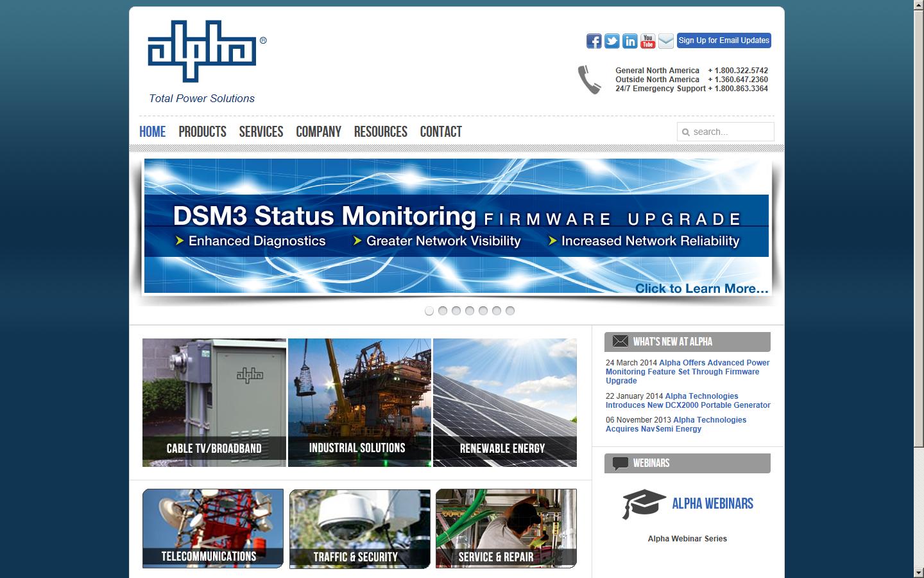
Task: Open the Resources menu
Action: pyautogui.click(x=381, y=132)
